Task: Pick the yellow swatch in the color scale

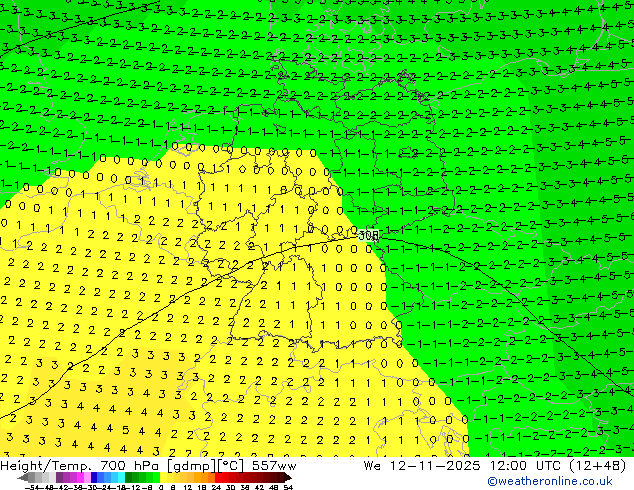Action: click(x=163, y=478)
